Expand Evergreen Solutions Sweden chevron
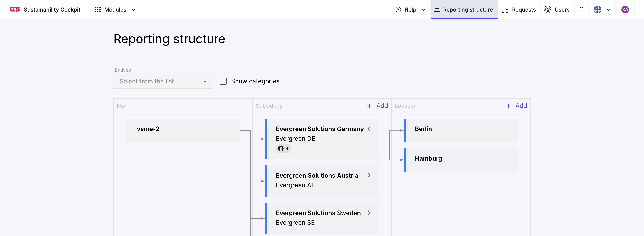644x236 pixels. [369, 213]
